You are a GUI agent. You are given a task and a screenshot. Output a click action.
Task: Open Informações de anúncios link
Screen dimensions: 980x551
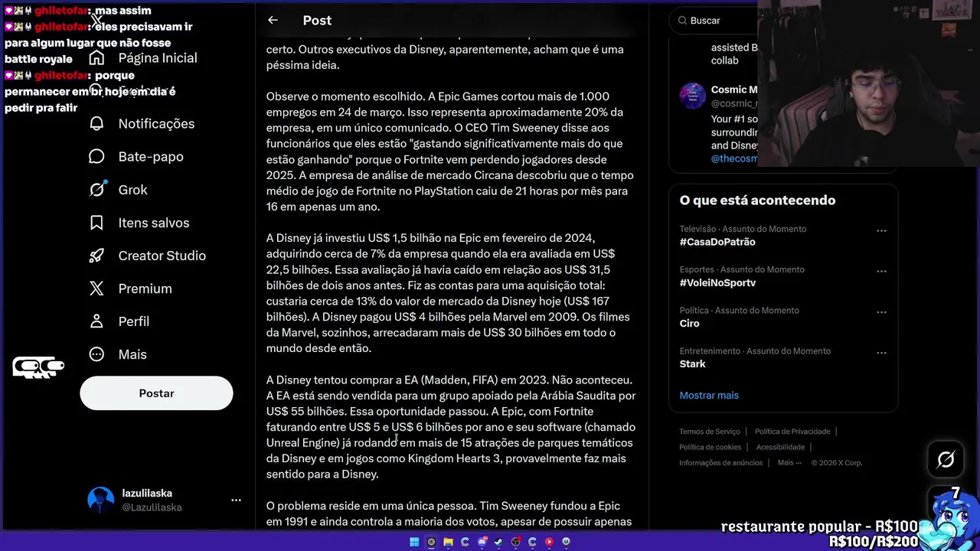720,462
